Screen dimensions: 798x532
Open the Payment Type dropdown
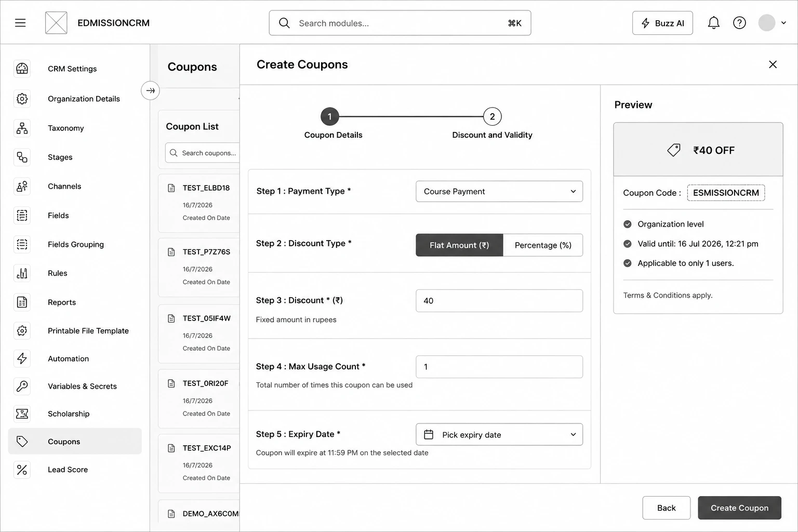[x=499, y=192]
